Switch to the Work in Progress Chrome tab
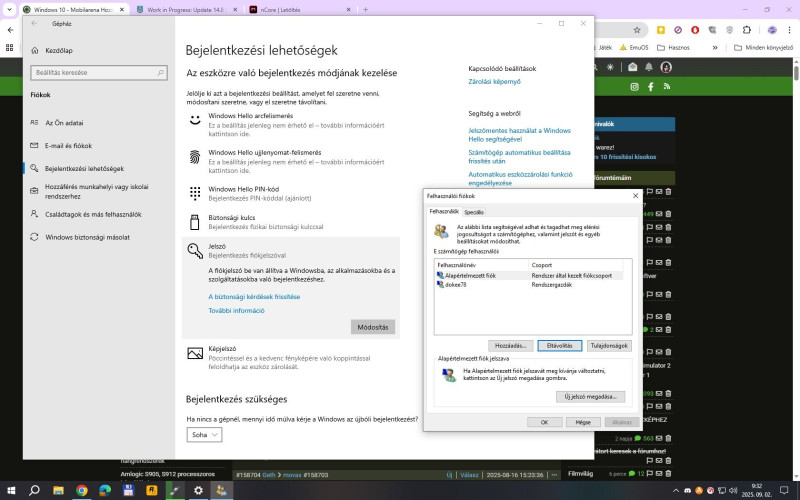800x500 pixels. [x=188, y=9]
